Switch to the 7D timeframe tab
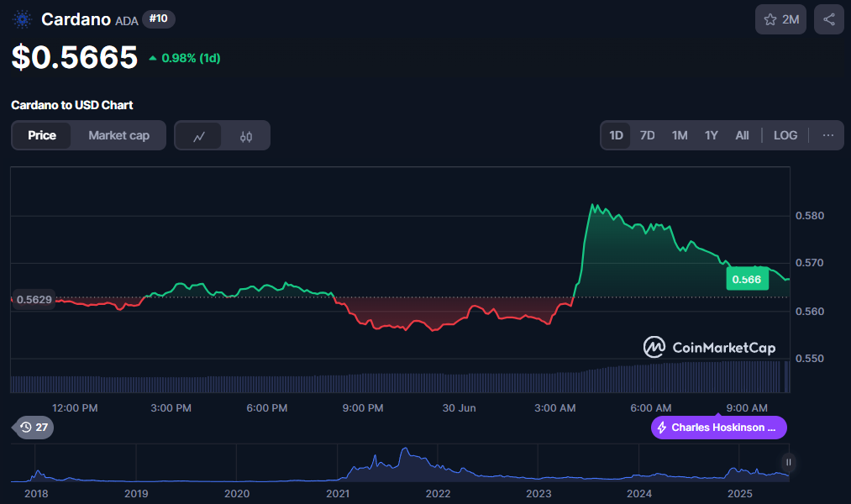Image resolution: width=851 pixels, height=504 pixels. click(647, 134)
